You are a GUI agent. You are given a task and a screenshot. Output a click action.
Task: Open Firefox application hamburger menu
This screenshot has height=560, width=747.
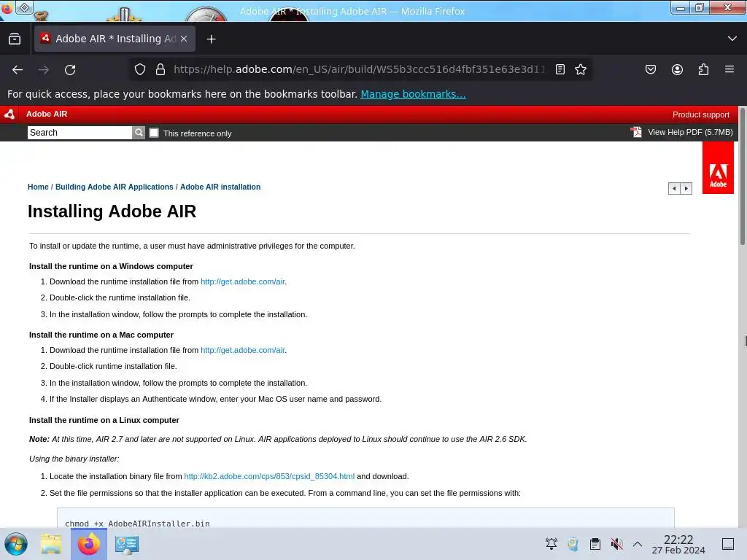click(x=729, y=69)
